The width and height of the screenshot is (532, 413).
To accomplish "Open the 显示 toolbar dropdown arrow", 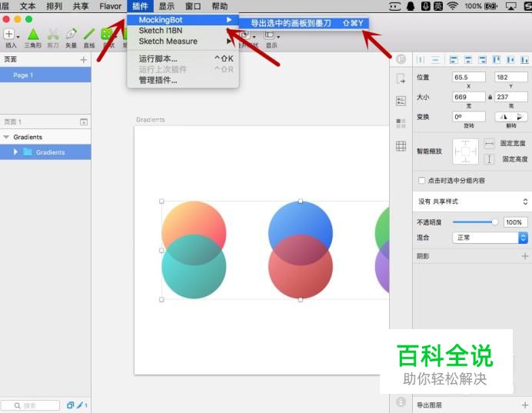I will pos(278,36).
